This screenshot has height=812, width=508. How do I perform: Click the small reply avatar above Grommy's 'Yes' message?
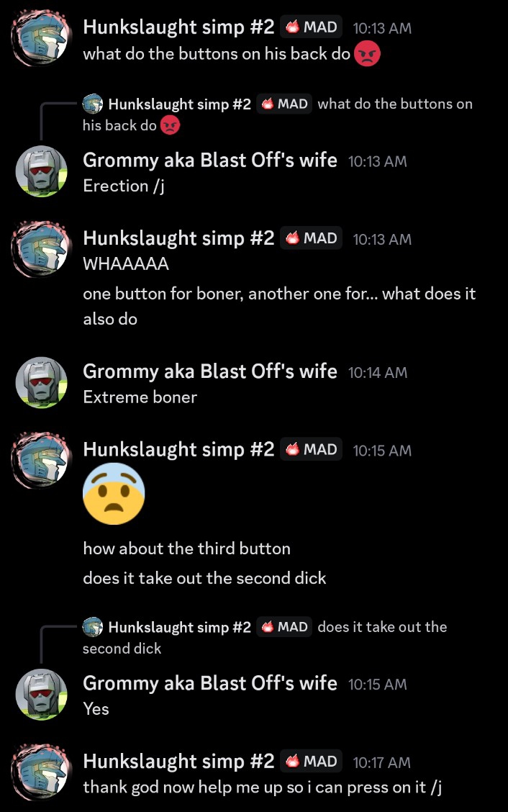[x=93, y=626]
